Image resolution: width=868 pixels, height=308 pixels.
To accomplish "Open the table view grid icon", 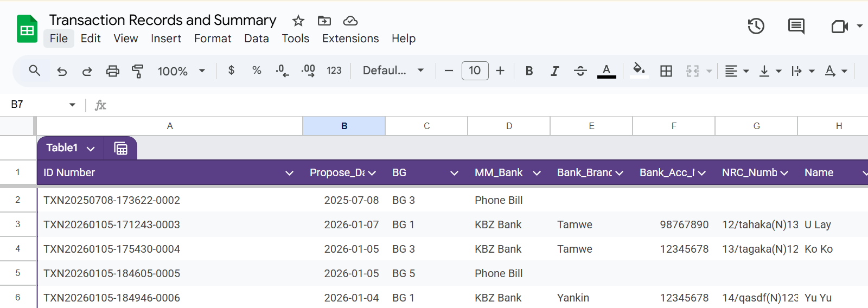I will click(x=121, y=148).
